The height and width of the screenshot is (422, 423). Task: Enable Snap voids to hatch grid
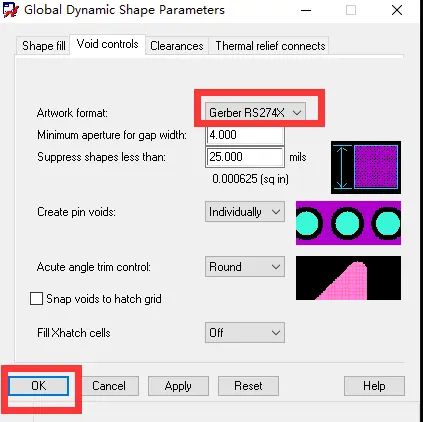click(x=36, y=299)
